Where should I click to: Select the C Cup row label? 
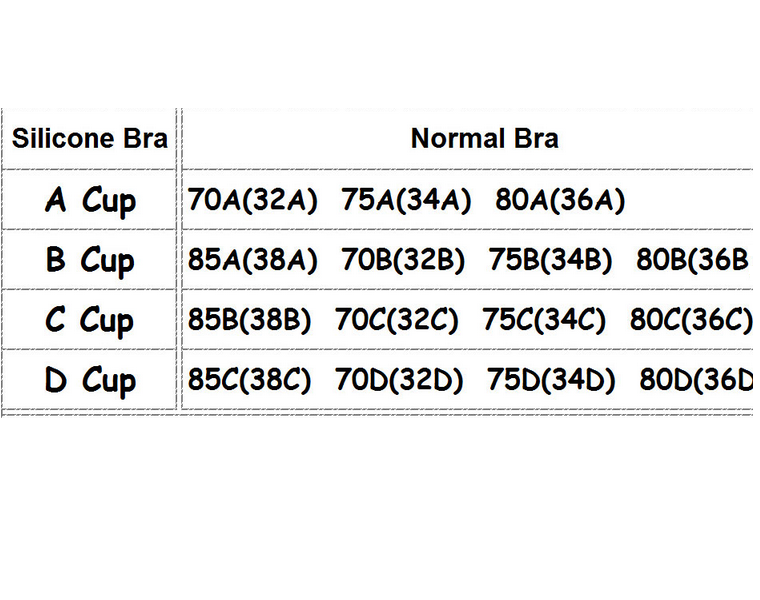click(89, 320)
